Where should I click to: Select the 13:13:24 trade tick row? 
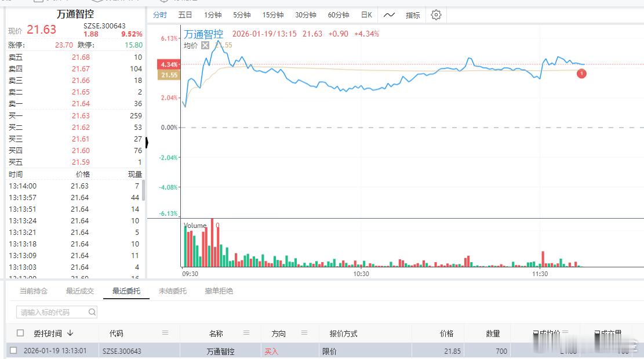coord(74,220)
